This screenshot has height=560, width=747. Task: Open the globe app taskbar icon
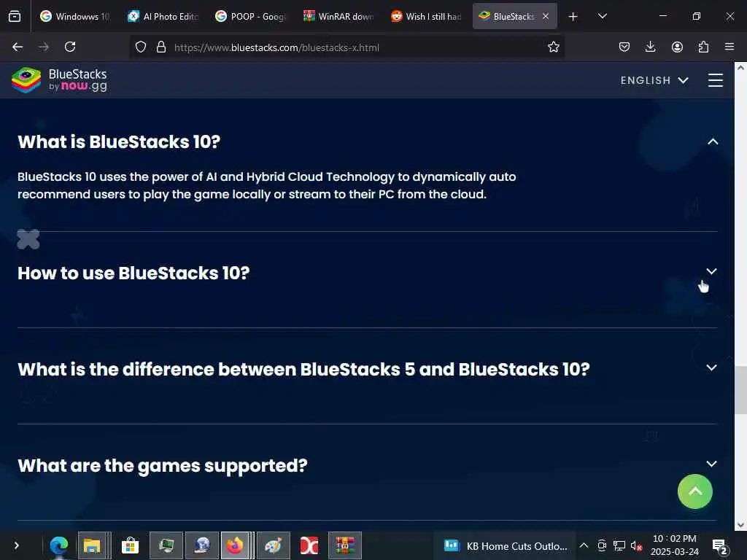click(202, 545)
